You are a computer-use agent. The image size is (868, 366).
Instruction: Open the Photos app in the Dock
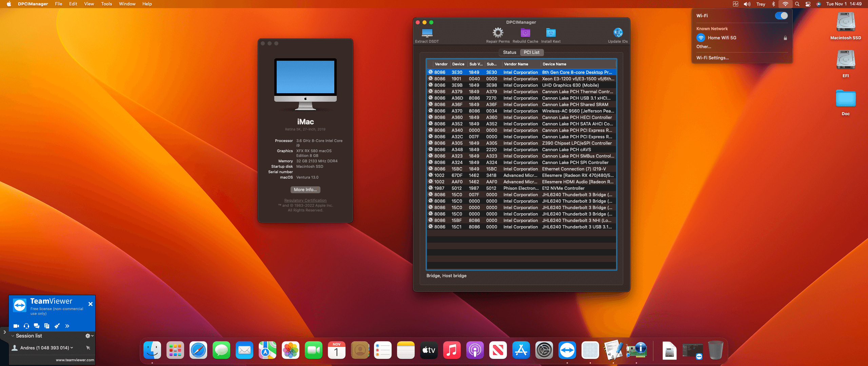tap(291, 350)
